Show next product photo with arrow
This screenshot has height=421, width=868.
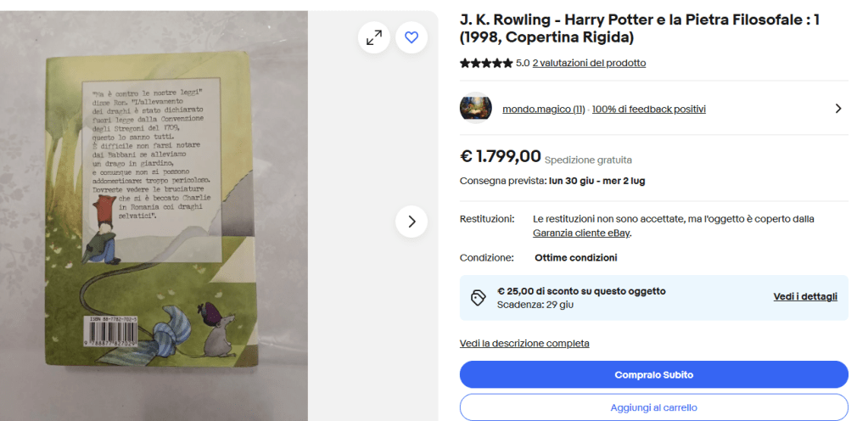(412, 222)
